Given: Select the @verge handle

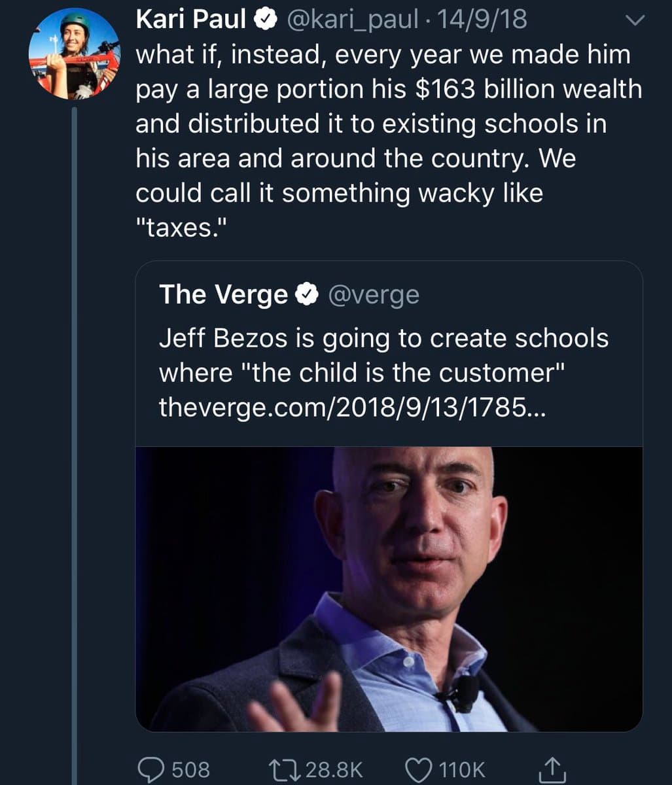Looking at the screenshot, I should click(372, 295).
